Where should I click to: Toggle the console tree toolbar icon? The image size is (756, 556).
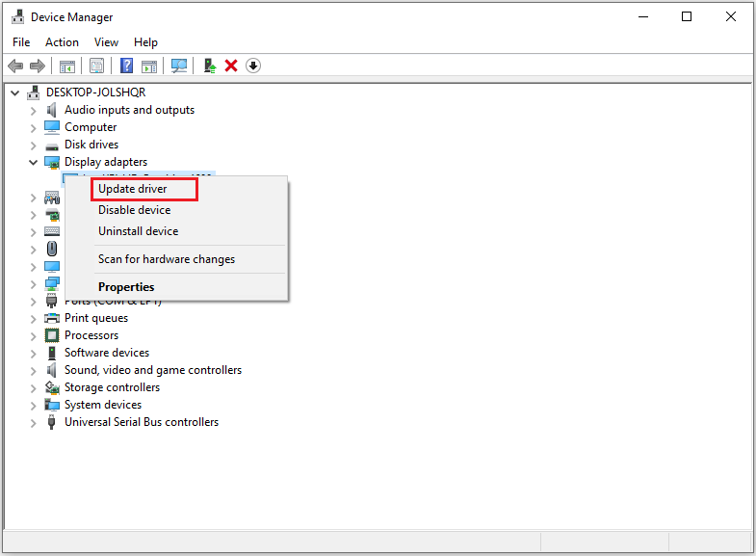tap(67, 66)
